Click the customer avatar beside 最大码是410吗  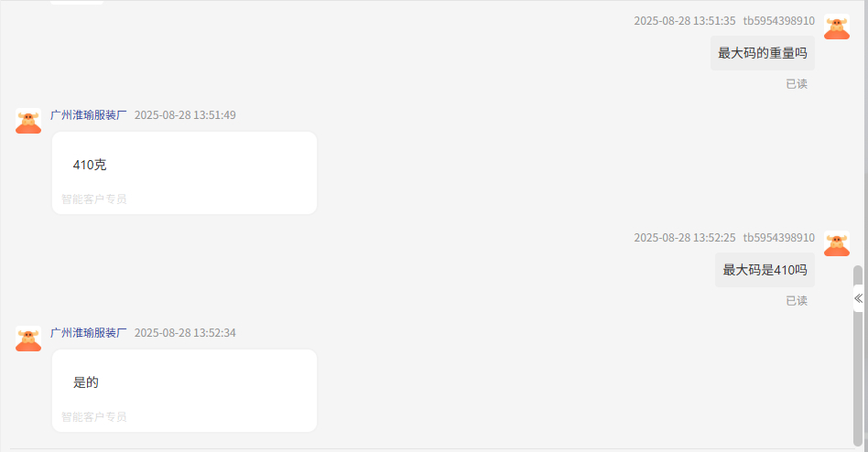click(837, 243)
